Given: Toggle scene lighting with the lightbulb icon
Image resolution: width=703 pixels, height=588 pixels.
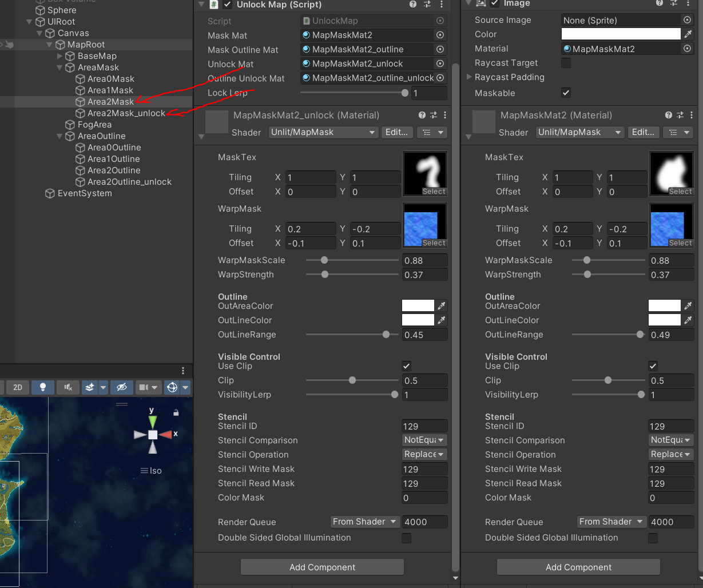Looking at the screenshot, I should coord(42,387).
